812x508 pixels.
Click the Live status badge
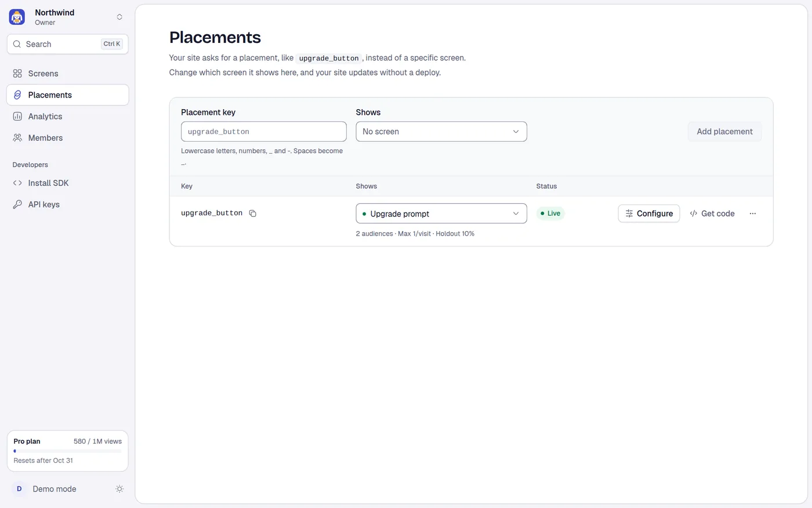[550, 214]
